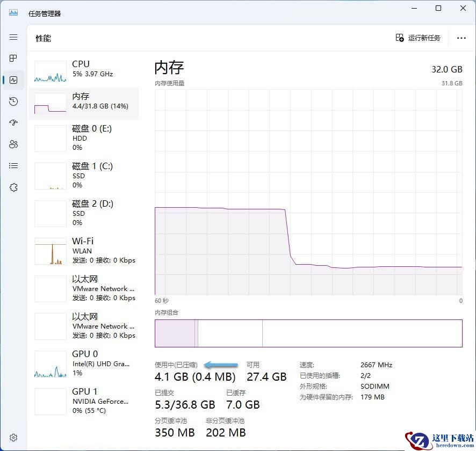Image resolution: width=476 pixels, height=451 pixels.
Task: Click the 内存组合 memory composition bar
Action: point(308,333)
